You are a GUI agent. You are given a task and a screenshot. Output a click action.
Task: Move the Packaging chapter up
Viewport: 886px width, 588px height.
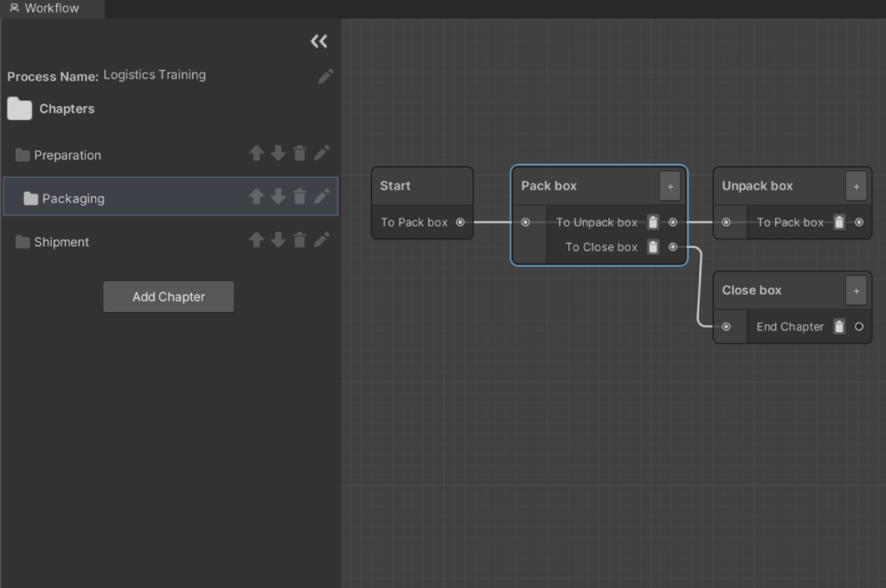click(x=256, y=197)
